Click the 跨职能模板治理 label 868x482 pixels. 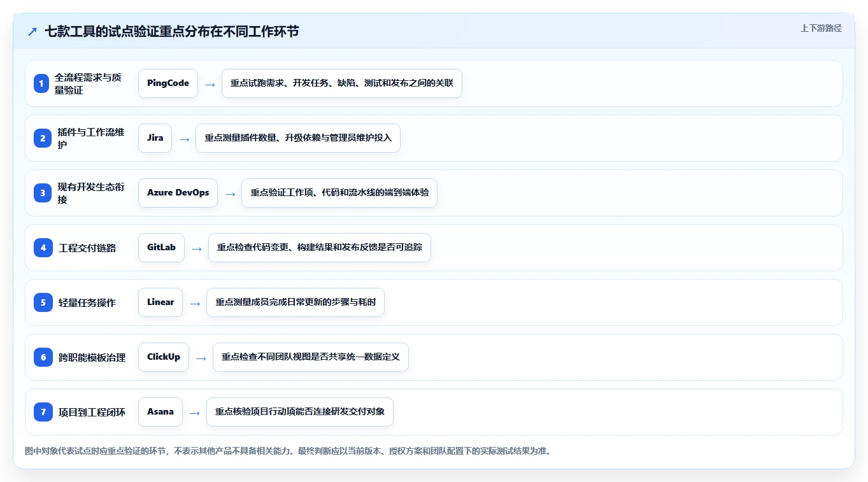[92, 357]
